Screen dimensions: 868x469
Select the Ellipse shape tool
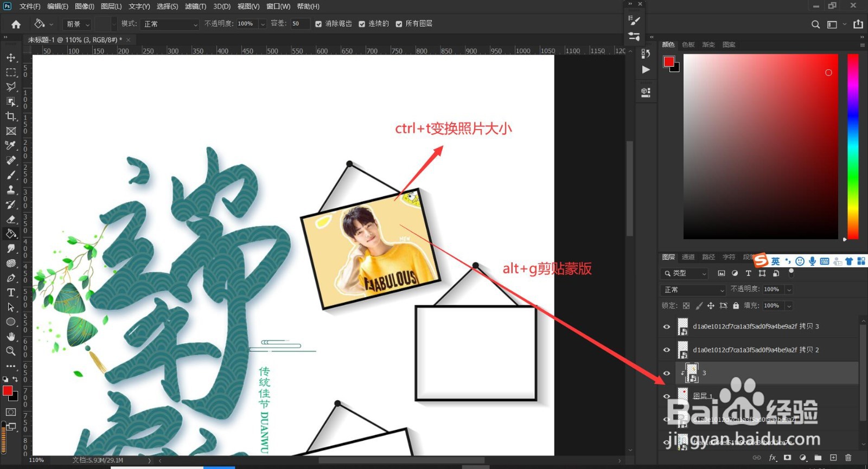11,322
